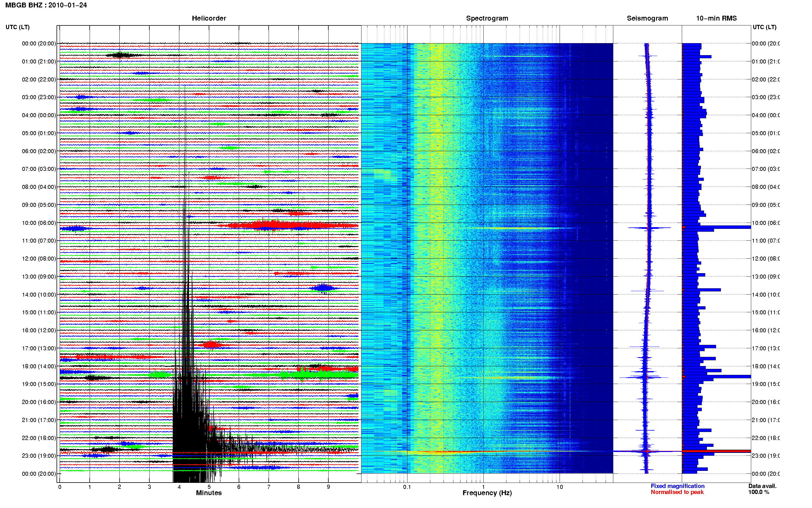Click the left 13:00 (09:00) time label
The height and width of the screenshot is (508, 812).
[x=39, y=277]
